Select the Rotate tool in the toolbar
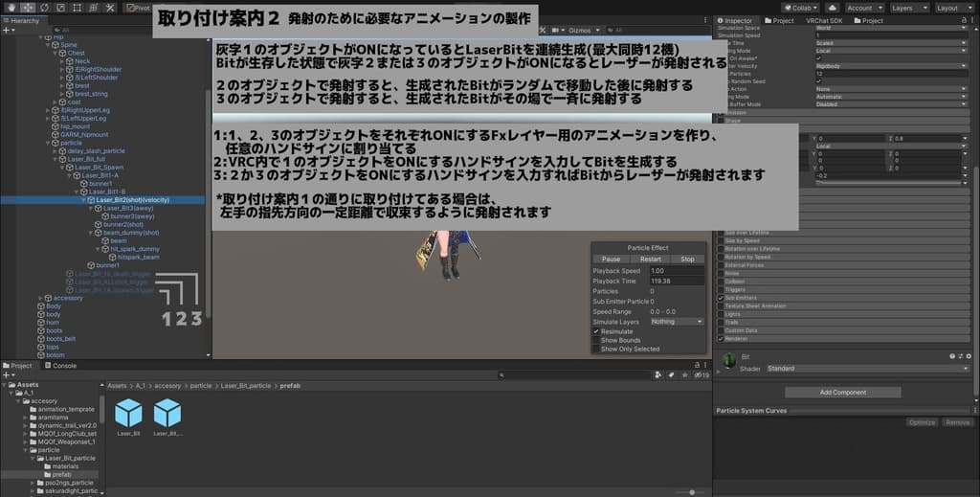This screenshot has height=497, width=980. 45,7
